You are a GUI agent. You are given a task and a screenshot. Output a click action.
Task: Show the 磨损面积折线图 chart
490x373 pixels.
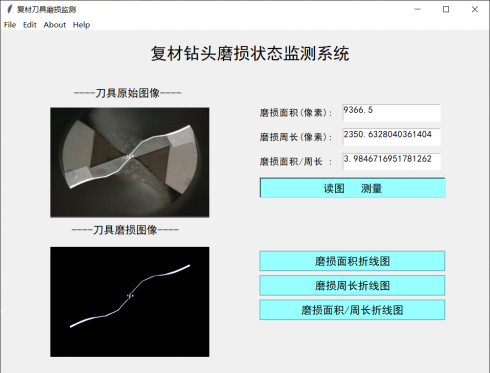(x=352, y=261)
